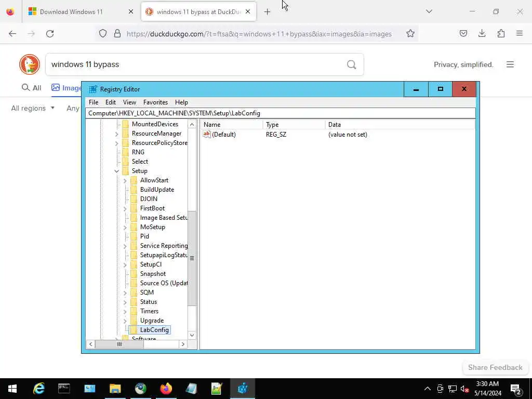Open the Help menu in Registry Editor
532x399 pixels.
pyautogui.click(x=181, y=102)
